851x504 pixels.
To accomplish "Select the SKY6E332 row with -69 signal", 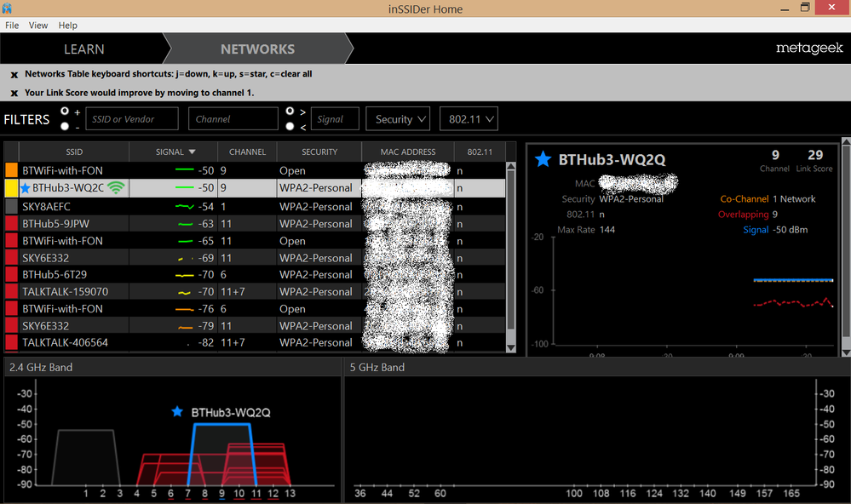I will [255, 258].
